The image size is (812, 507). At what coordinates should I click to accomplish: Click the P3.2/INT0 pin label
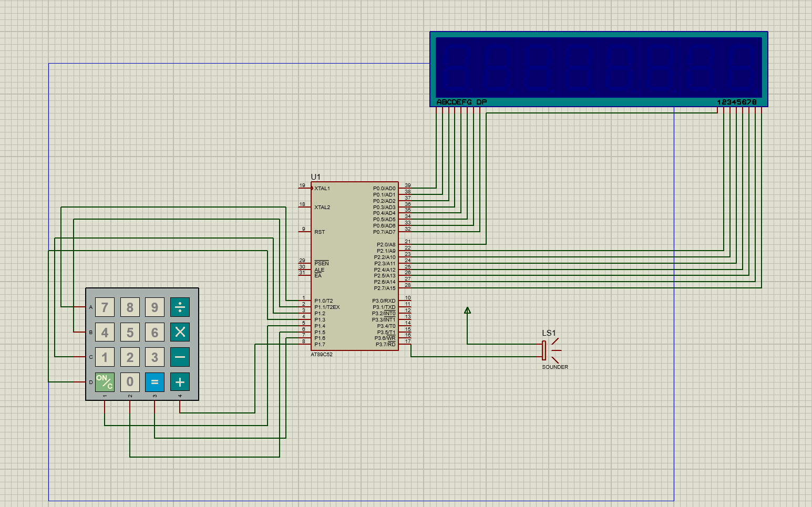pos(384,314)
